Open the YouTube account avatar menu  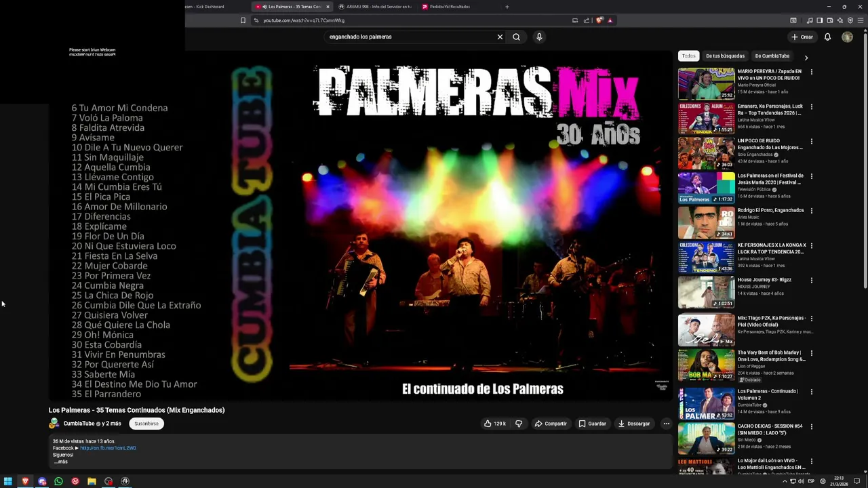pos(847,37)
